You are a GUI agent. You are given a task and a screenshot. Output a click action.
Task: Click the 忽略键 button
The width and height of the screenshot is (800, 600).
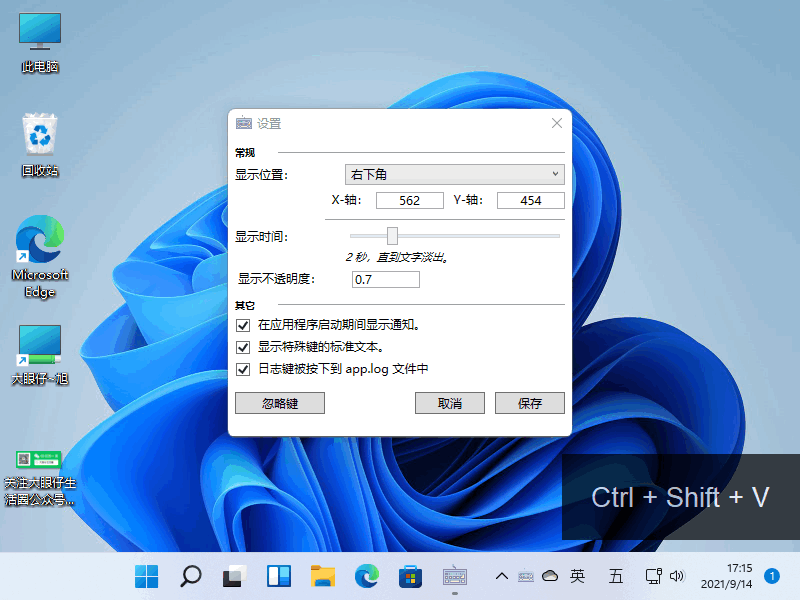280,403
